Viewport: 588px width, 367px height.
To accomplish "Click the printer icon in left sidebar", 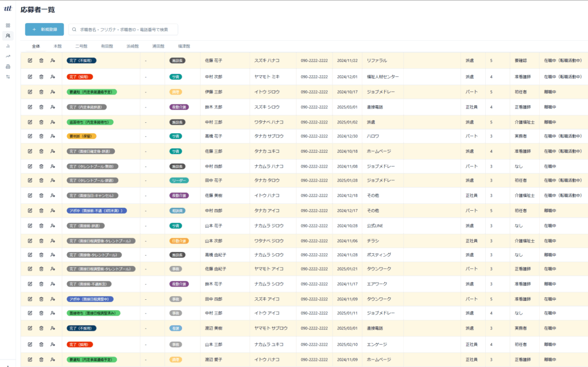I will tap(8, 67).
